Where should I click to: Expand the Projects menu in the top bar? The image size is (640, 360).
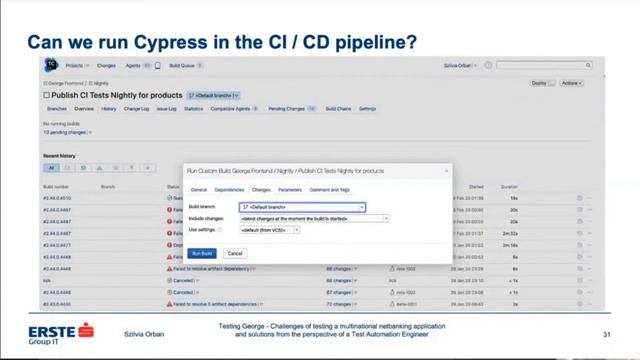coord(77,66)
